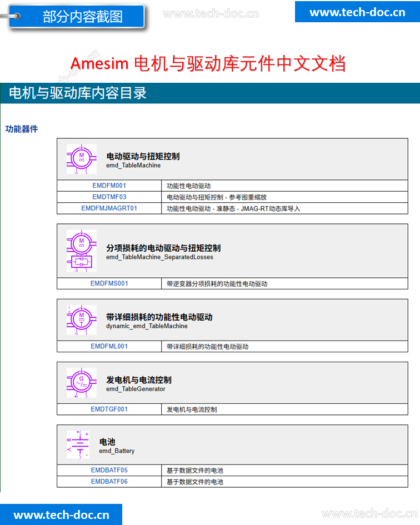Click the 功能器件 section label

pos(22,129)
